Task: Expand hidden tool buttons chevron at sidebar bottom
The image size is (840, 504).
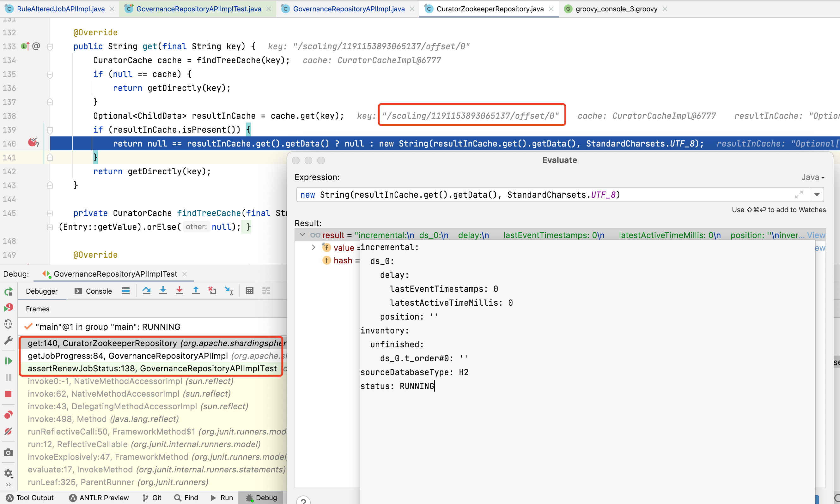Action: click(9, 485)
